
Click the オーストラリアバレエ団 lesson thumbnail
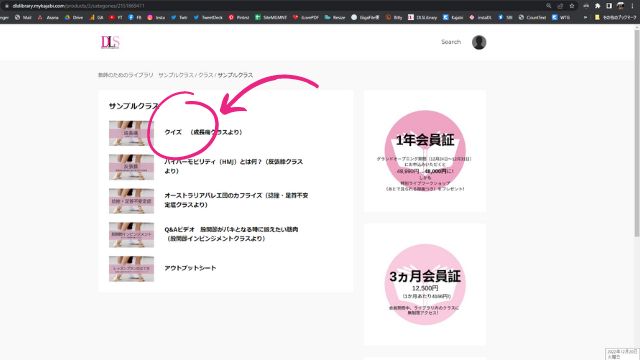(131, 201)
